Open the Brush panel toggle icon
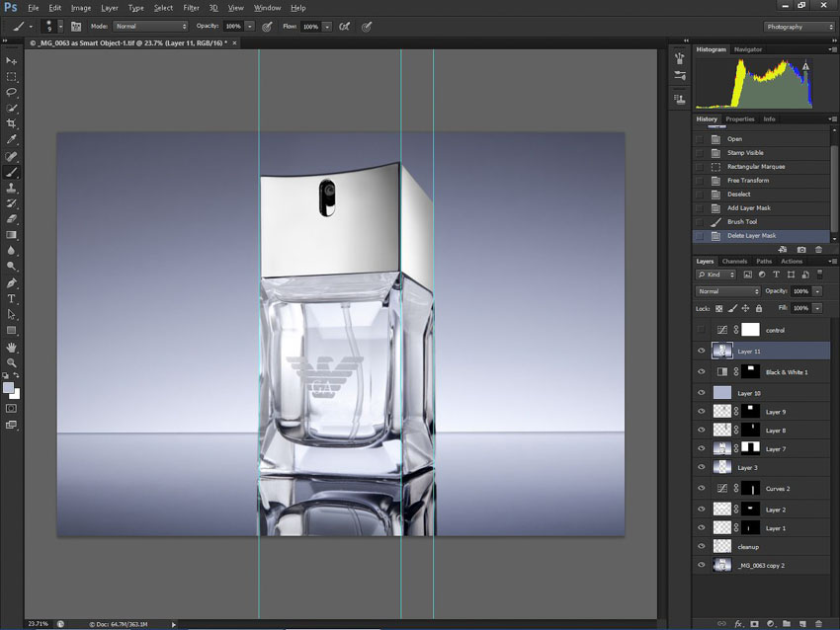The image size is (840, 630). (x=76, y=27)
